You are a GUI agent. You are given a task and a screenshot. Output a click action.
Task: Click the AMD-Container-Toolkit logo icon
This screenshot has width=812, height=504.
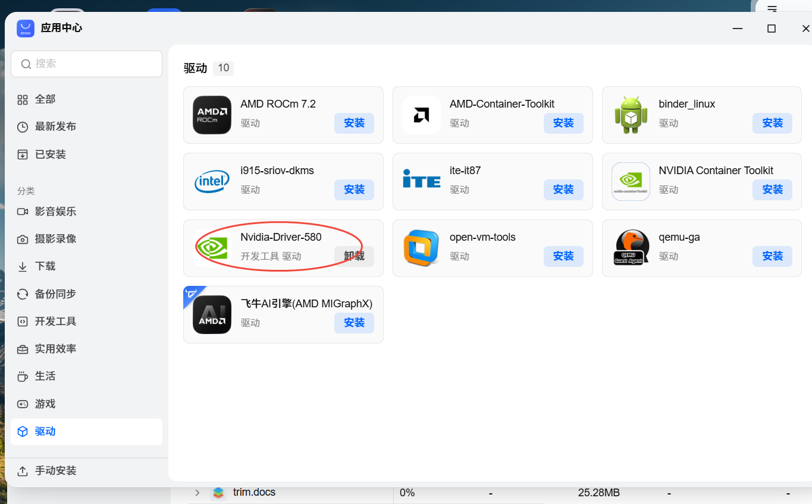[x=421, y=115]
